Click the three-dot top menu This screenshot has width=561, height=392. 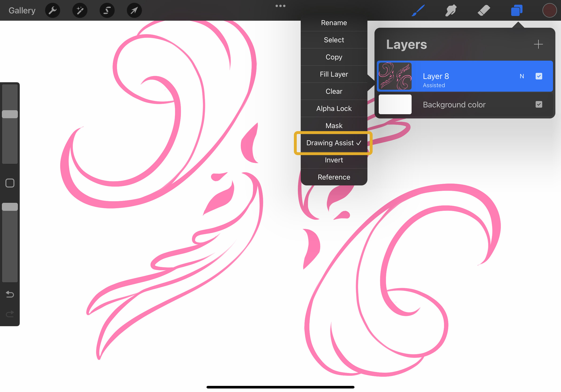[x=280, y=6]
